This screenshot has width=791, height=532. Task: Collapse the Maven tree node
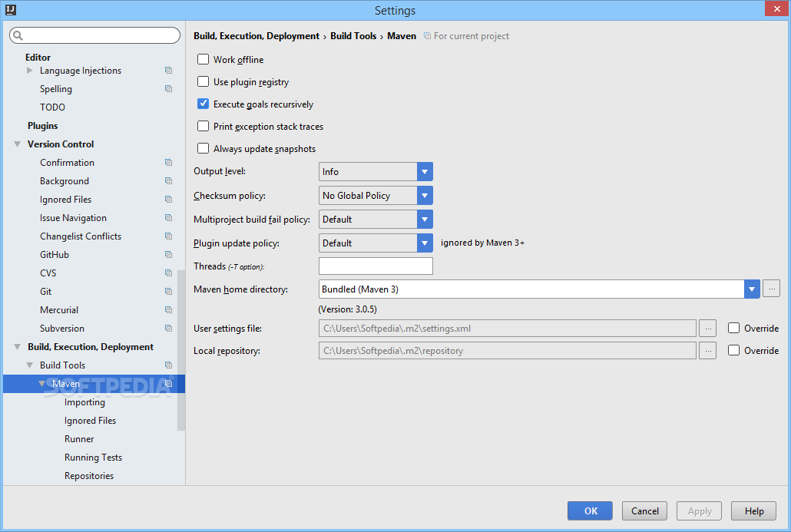pos(42,384)
